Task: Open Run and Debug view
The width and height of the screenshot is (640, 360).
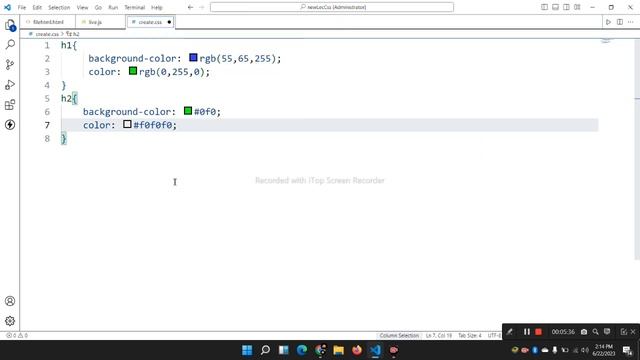Action: [x=10, y=84]
